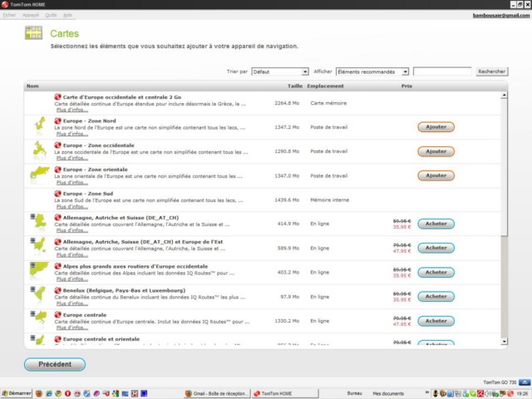Viewport: 532px width, 399px height.
Task: Open Plus d'infos for Europe Zone Nord
Action: click(72, 134)
